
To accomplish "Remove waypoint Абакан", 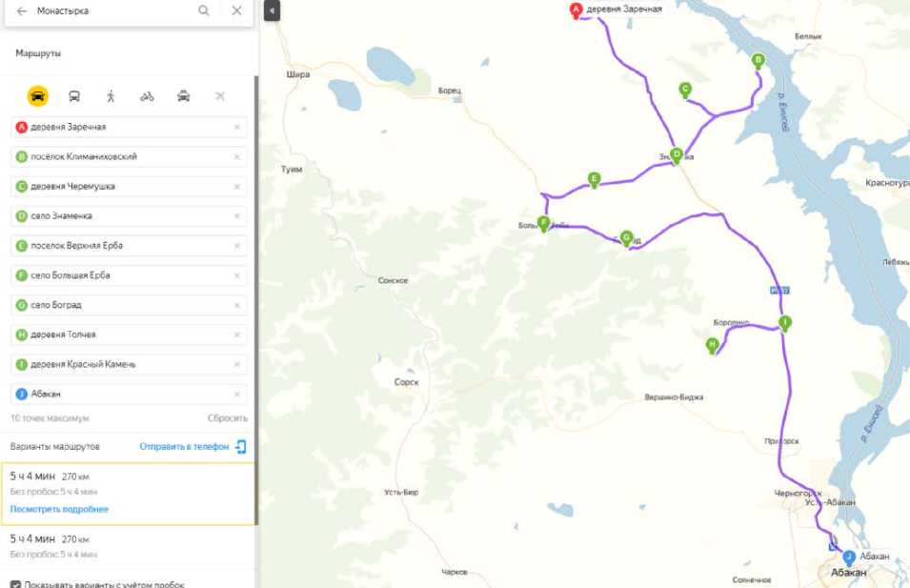I will [236, 394].
